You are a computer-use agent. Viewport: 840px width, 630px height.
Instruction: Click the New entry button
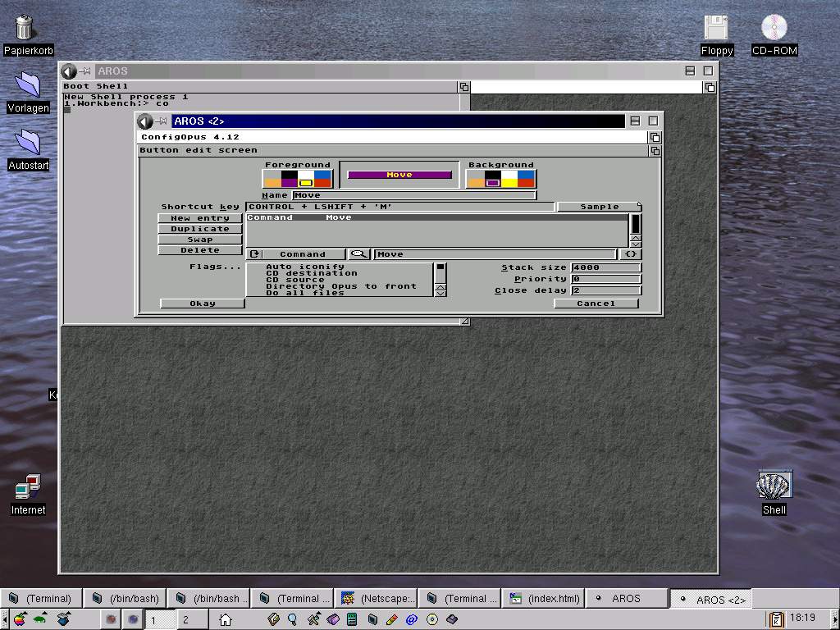click(199, 218)
